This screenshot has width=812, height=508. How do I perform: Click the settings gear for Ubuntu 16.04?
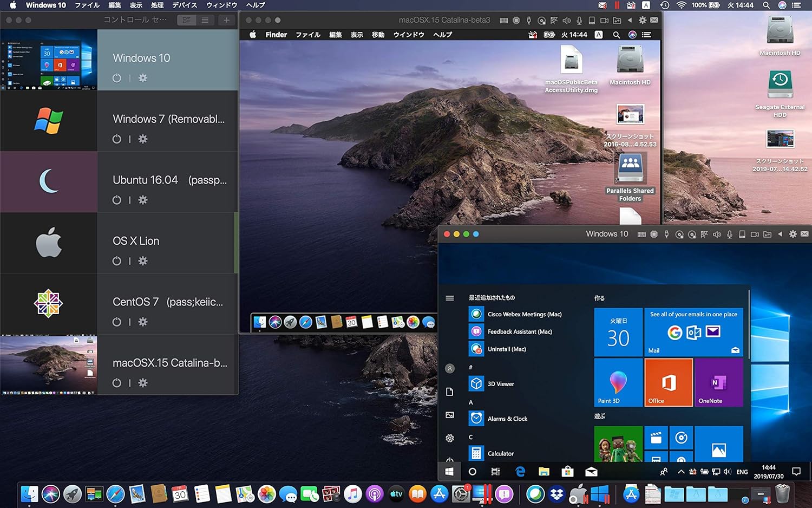pyautogui.click(x=143, y=200)
